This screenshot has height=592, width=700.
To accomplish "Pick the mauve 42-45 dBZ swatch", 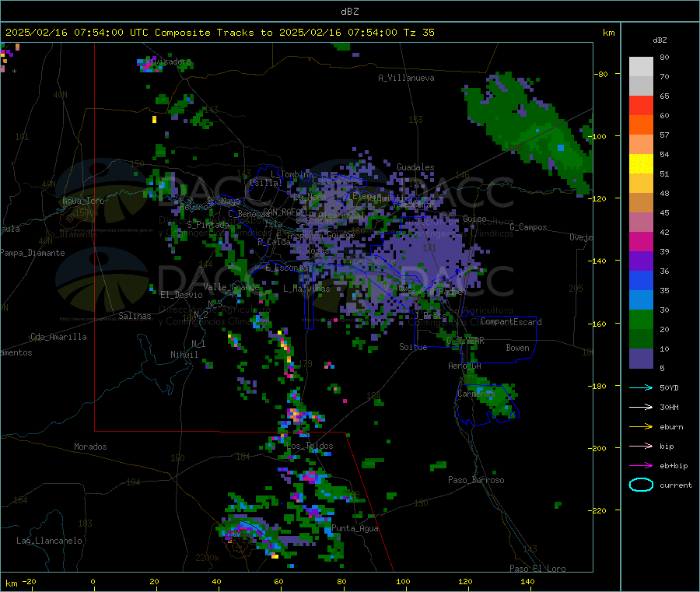I will tap(641, 222).
